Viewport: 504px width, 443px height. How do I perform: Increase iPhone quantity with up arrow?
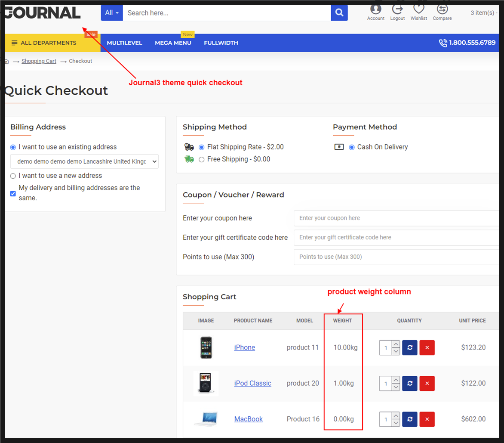tap(396, 344)
